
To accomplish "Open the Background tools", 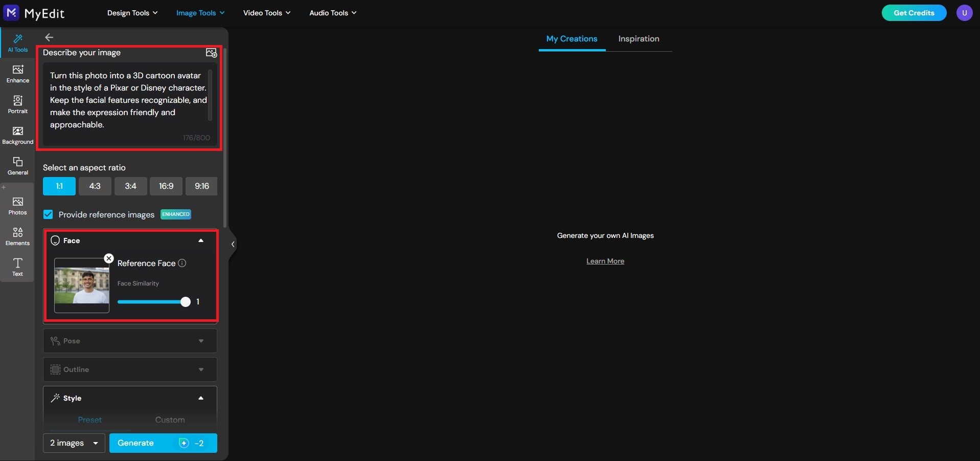I will (x=17, y=135).
